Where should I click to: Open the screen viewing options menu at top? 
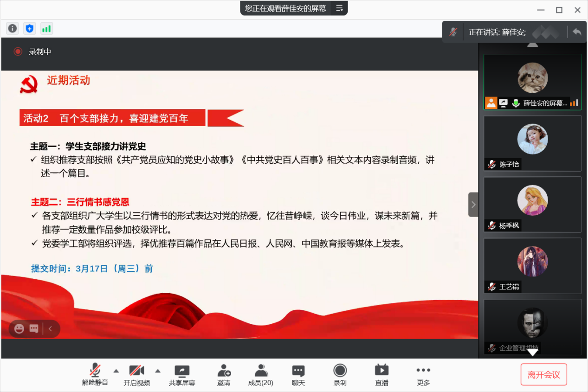pyautogui.click(x=340, y=8)
